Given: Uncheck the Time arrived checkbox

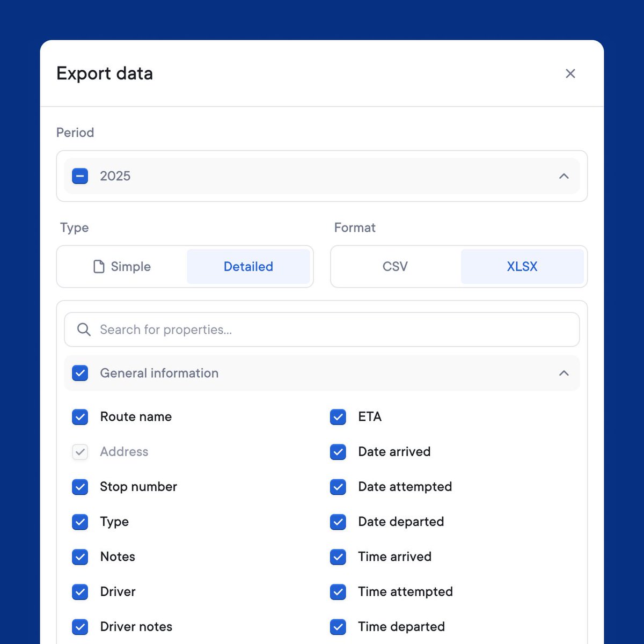Looking at the screenshot, I should click(338, 557).
